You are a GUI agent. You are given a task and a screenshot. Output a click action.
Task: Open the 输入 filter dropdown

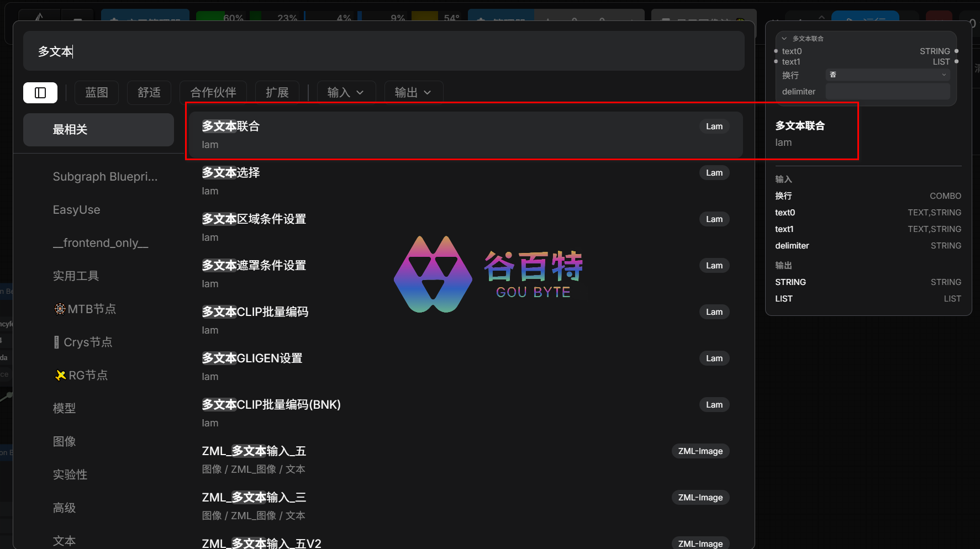[346, 92]
